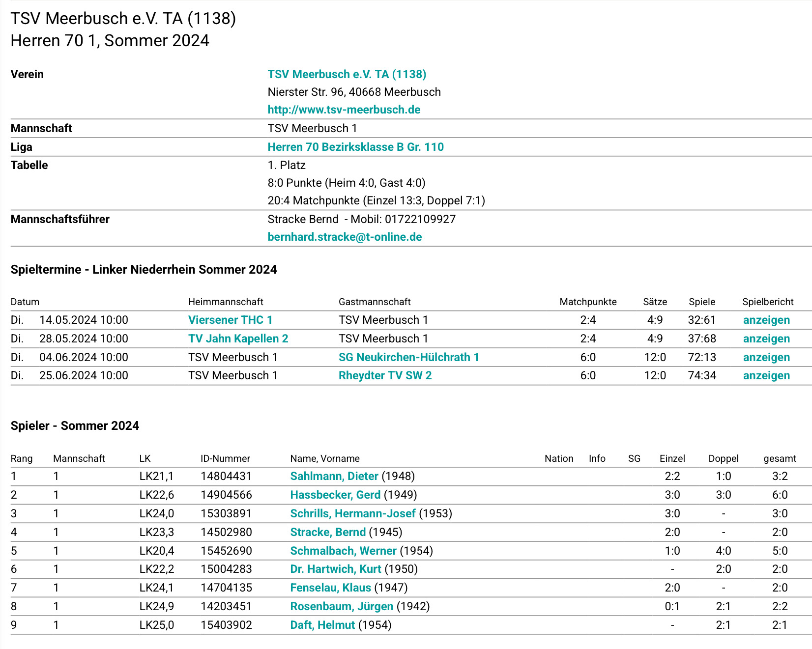Open Herren 70 Bezirksklasse B Gr. 110 league
812x649 pixels.
tap(355, 147)
